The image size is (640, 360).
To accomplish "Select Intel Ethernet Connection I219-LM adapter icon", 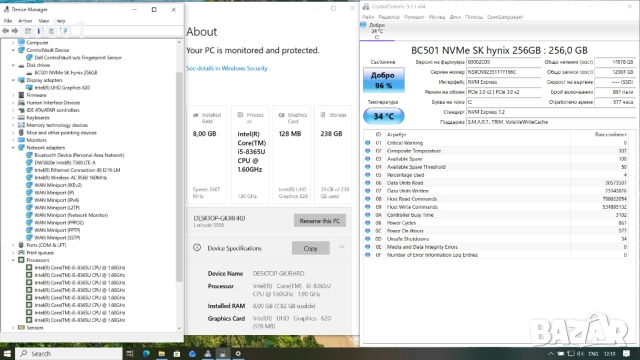I will (x=29, y=170).
